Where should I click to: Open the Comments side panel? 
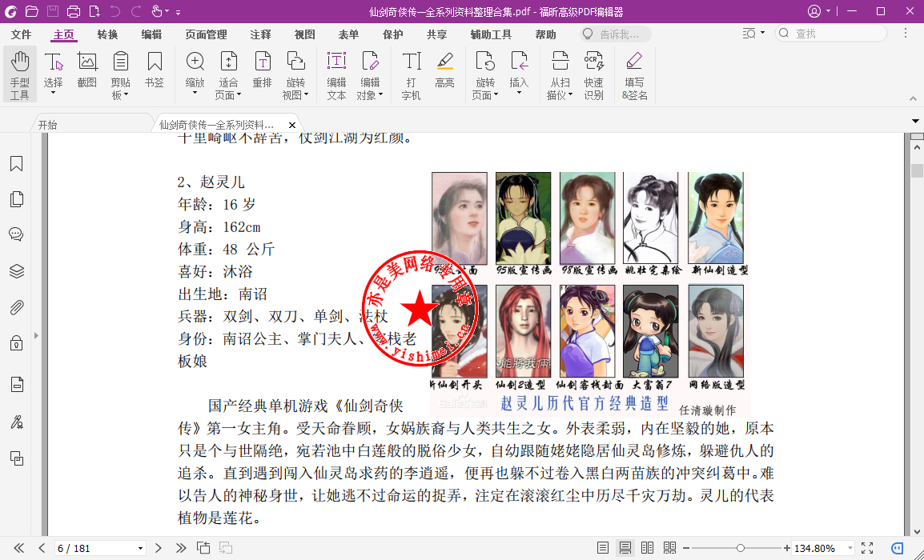(x=17, y=234)
